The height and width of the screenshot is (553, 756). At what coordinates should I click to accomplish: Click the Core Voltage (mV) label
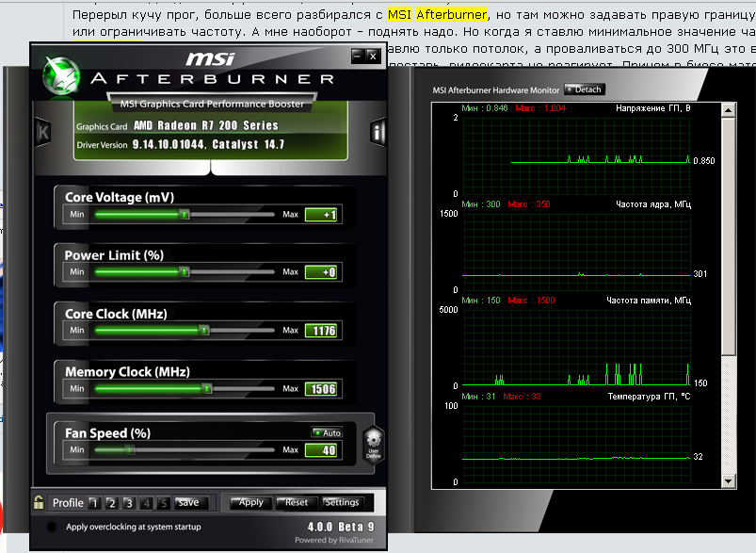coord(120,197)
